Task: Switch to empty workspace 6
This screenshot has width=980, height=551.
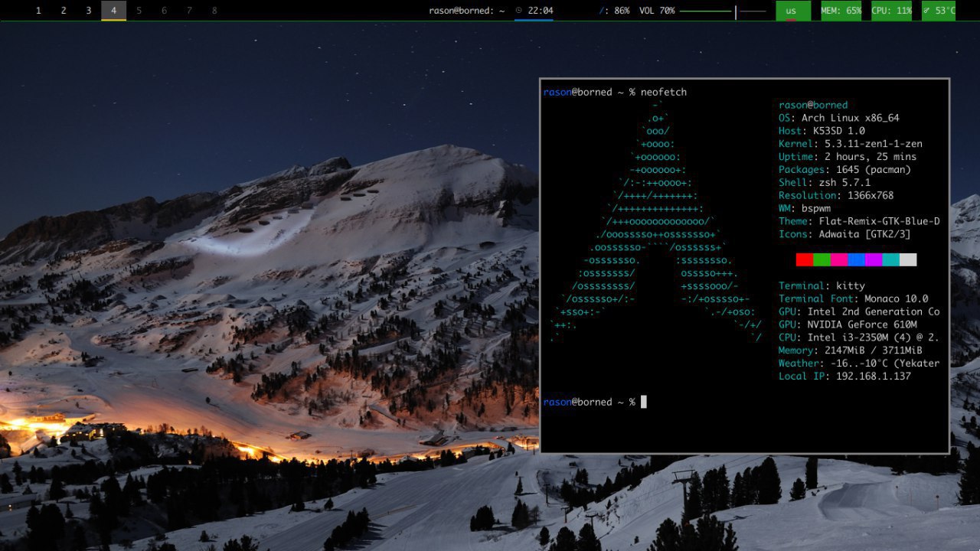Action: pyautogui.click(x=164, y=11)
